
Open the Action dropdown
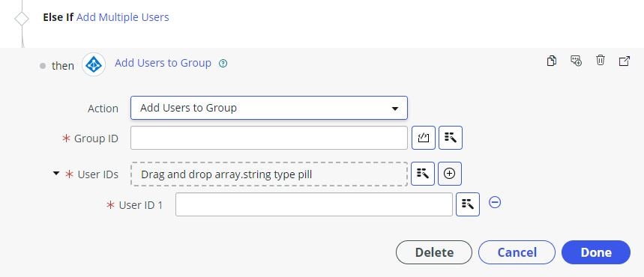click(269, 108)
